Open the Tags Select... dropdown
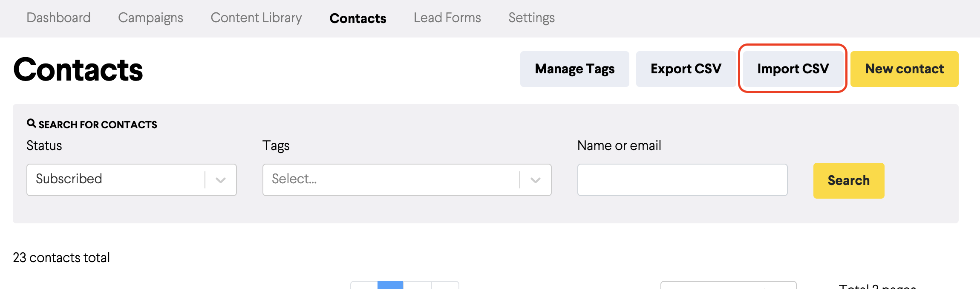The image size is (980, 289). [407, 180]
